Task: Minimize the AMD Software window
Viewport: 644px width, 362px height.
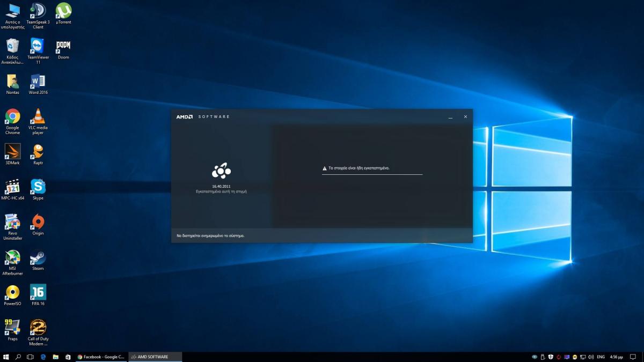Action: coord(450,117)
